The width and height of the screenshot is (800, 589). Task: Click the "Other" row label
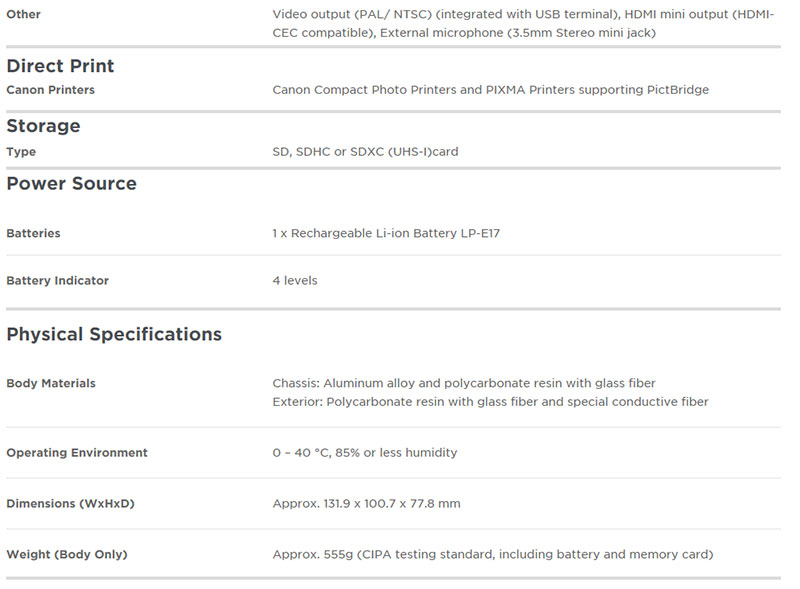coord(23,15)
